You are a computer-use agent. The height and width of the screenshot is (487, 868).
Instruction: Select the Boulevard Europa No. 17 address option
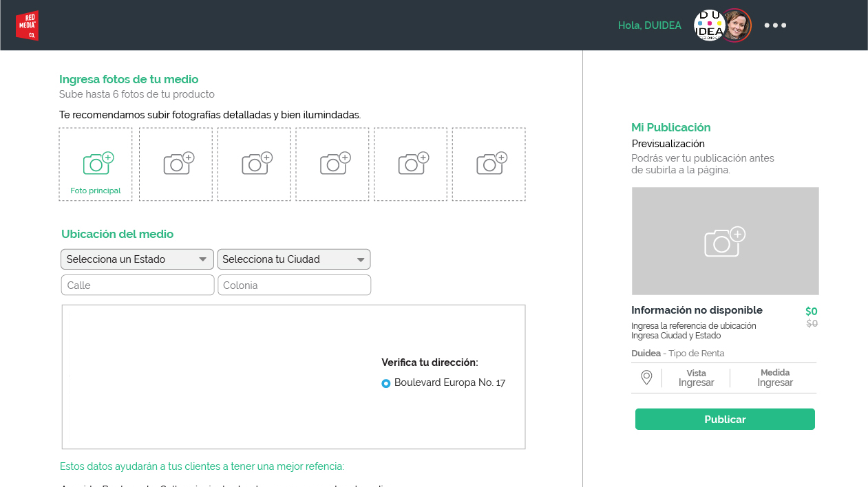(x=386, y=383)
